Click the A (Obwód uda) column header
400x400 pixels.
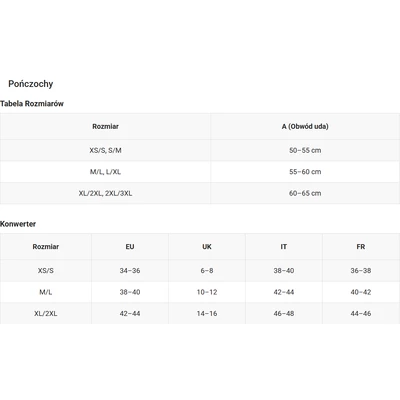click(x=305, y=126)
